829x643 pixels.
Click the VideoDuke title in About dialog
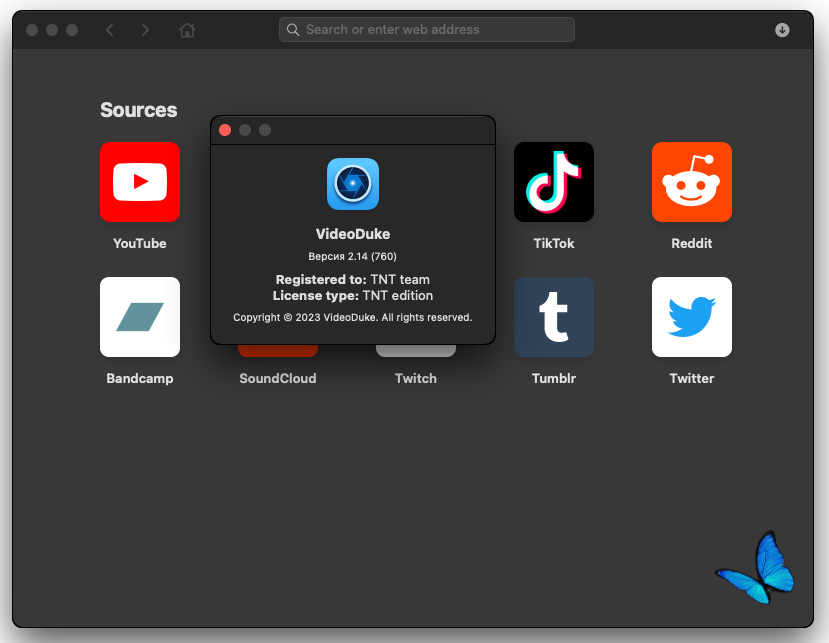(x=353, y=234)
